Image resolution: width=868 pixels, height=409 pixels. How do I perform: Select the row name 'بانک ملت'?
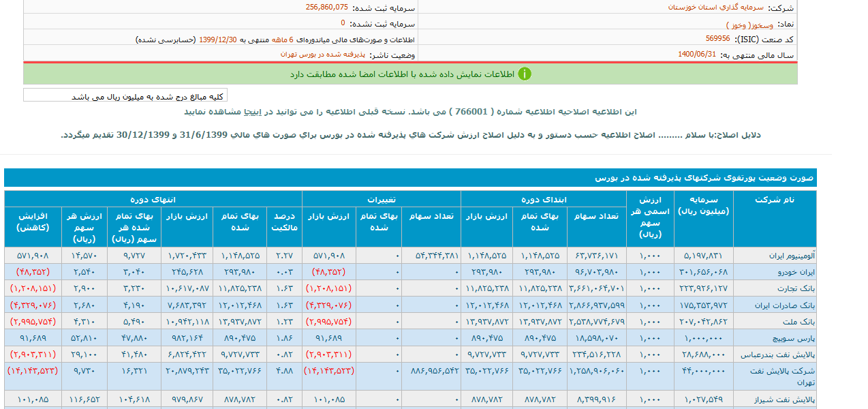pyautogui.click(x=799, y=321)
